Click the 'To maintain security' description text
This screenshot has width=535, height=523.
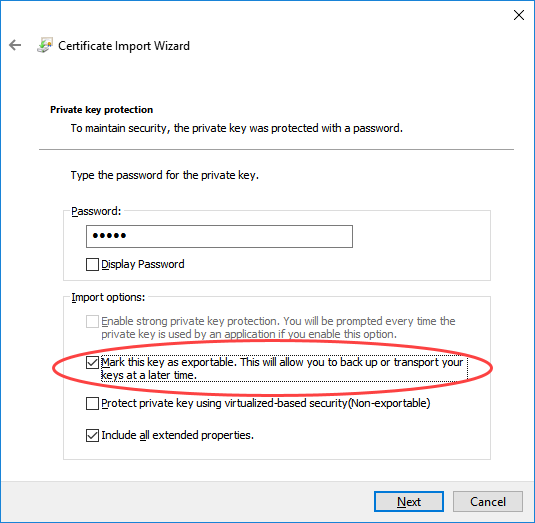(237, 128)
